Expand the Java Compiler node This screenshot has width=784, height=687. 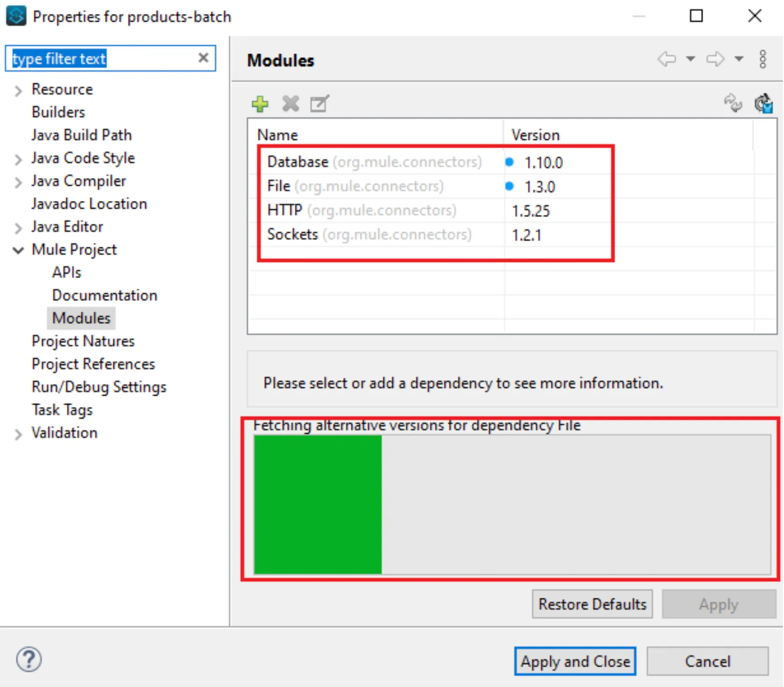(x=18, y=183)
